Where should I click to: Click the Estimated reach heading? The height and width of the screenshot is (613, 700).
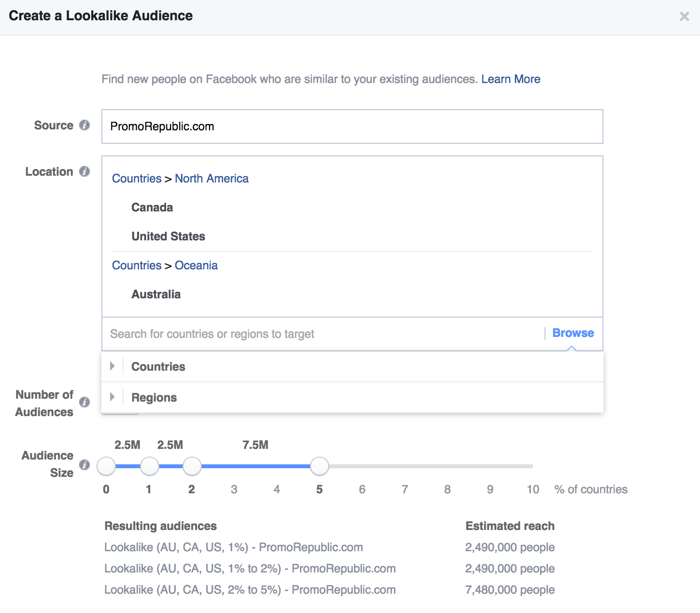tap(510, 526)
